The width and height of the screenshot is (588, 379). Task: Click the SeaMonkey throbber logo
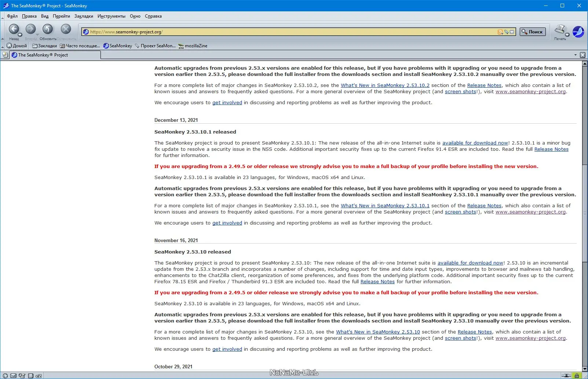point(578,32)
